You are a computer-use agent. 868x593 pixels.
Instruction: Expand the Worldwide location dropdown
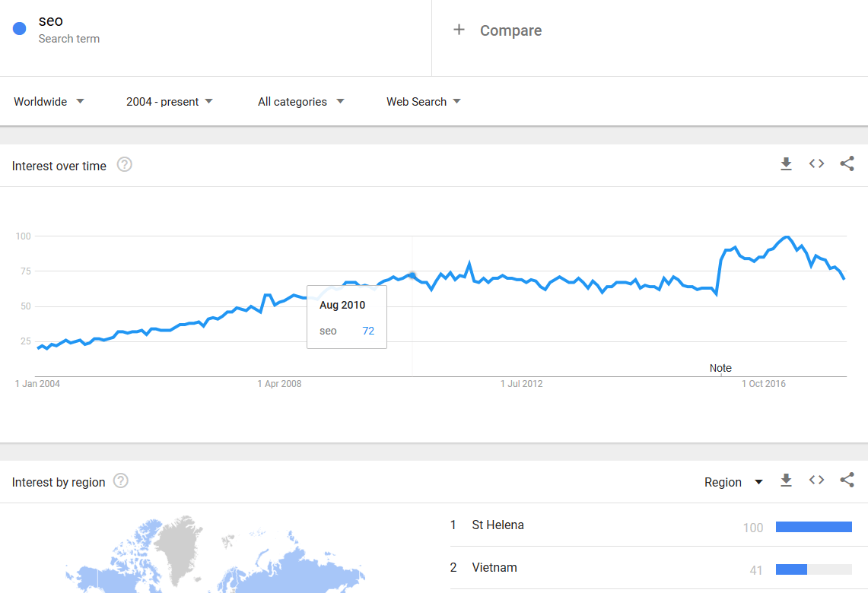(49, 102)
